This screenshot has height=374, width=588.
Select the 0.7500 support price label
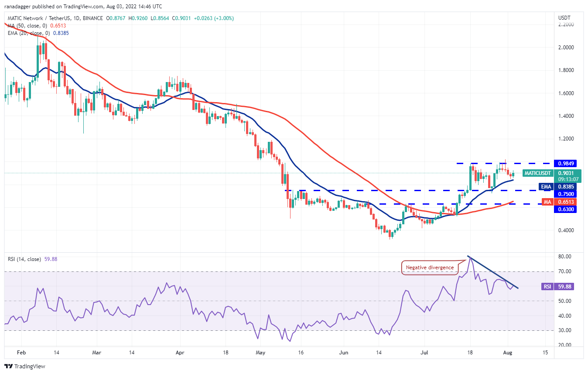565,194
